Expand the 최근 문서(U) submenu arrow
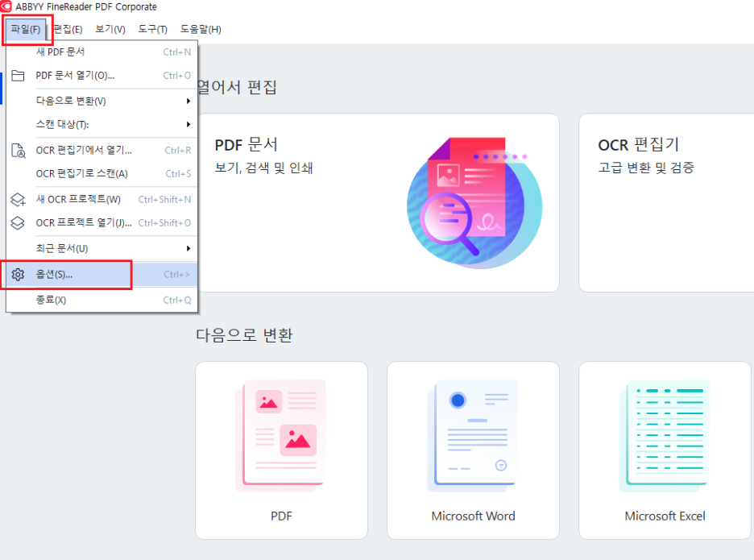This screenshot has height=560, width=754. pyautogui.click(x=188, y=248)
